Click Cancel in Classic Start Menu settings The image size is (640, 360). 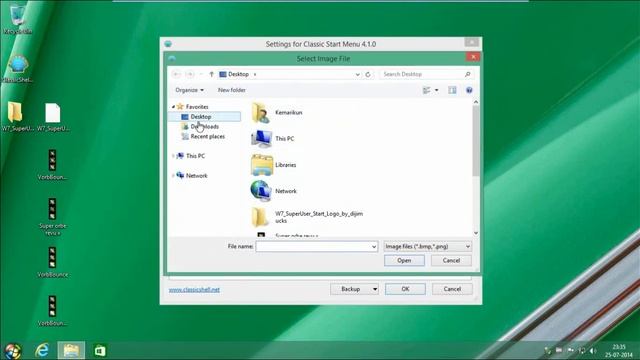tap(452, 289)
